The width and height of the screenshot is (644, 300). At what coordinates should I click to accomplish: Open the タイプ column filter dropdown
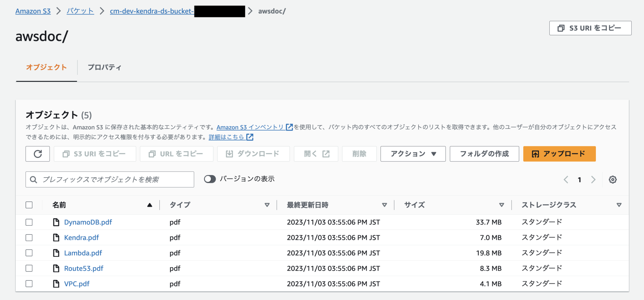[267, 205]
